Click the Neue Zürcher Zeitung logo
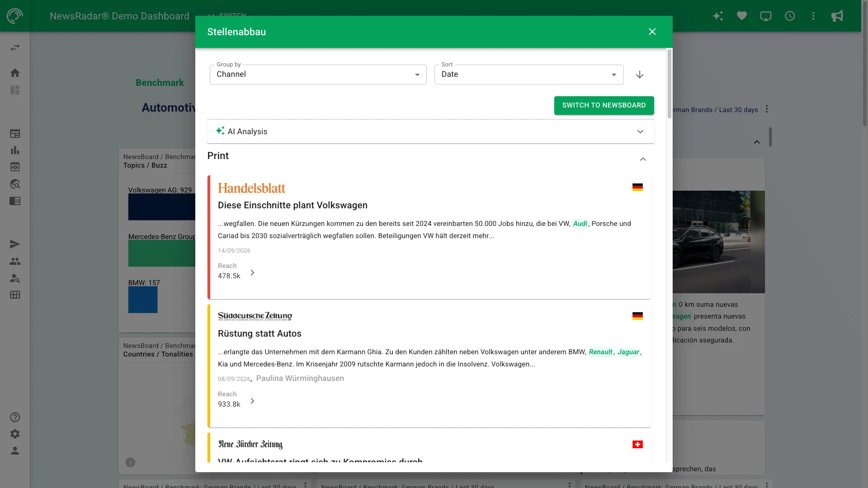Screen dimensions: 868x488 point(250,445)
